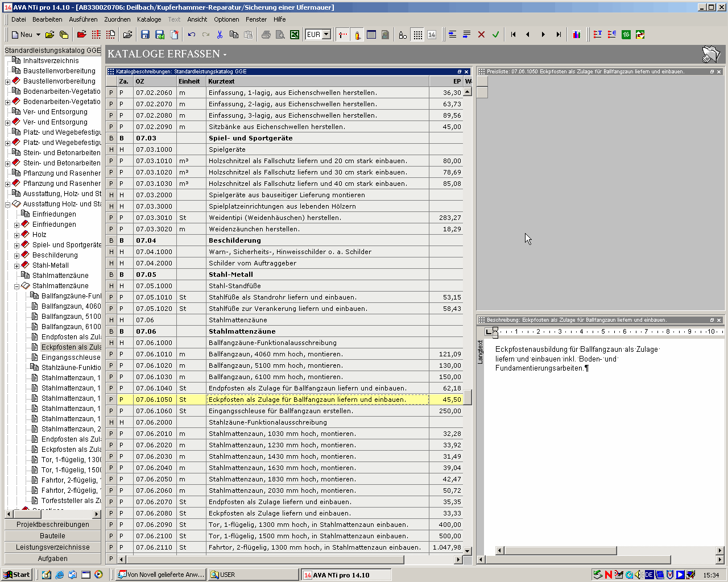
Task: Click the blue floppy disk save icon
Action: pos(145,35)
